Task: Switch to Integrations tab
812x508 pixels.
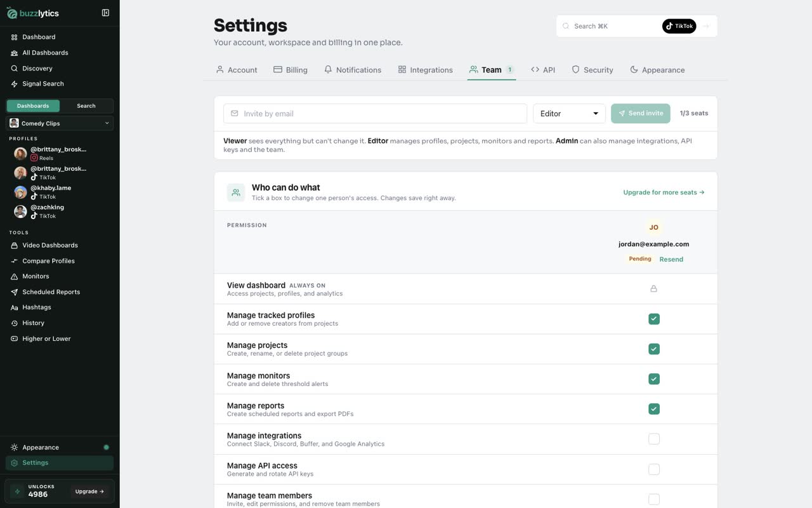Action: [x=425, y=70]
